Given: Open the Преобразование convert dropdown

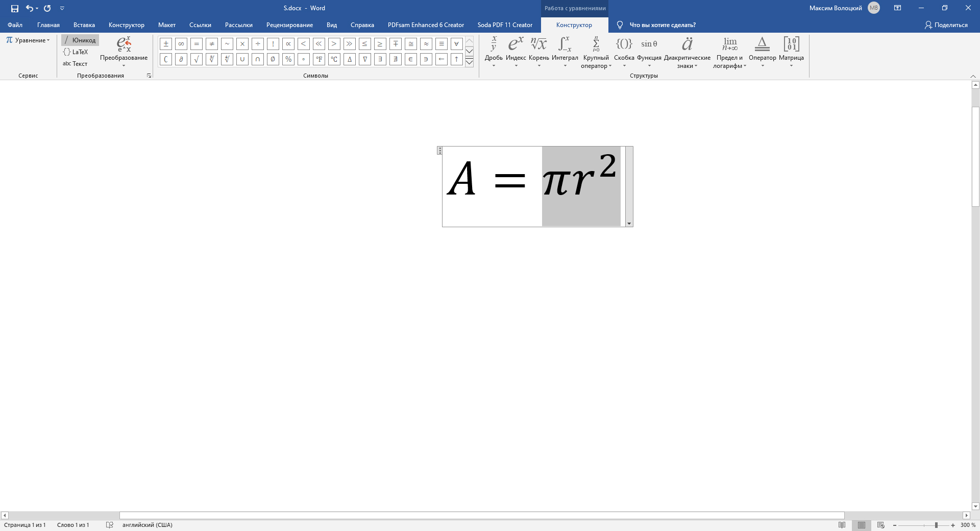Looking at the screenshot, I should point(124,52).
